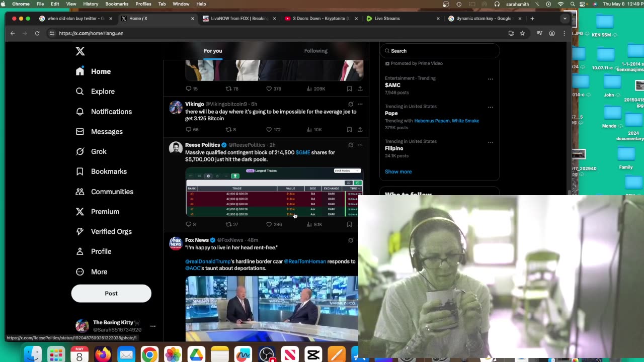Click the Post button
644x362 pixels.
tap(111, 294)
